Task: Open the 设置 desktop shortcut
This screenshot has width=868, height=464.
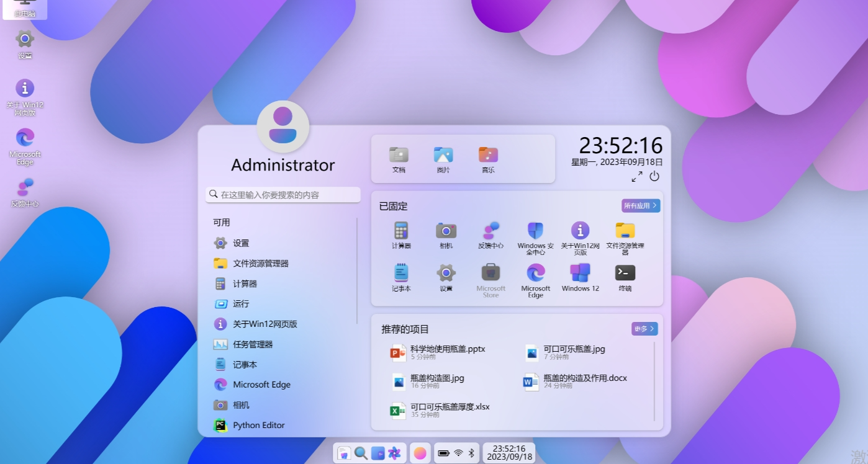Action: pos(25,44)
